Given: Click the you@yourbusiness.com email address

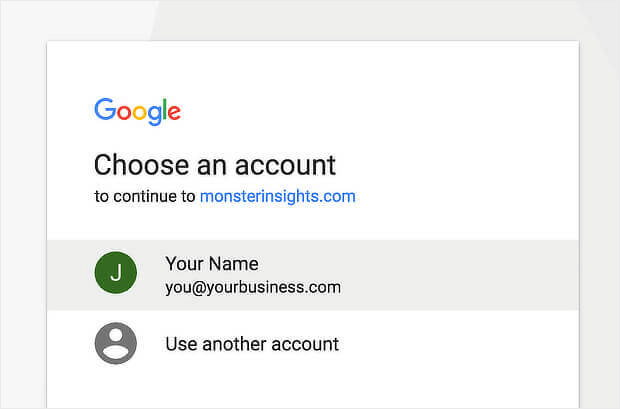Looking at the screenshot, I should click(252, 288).
